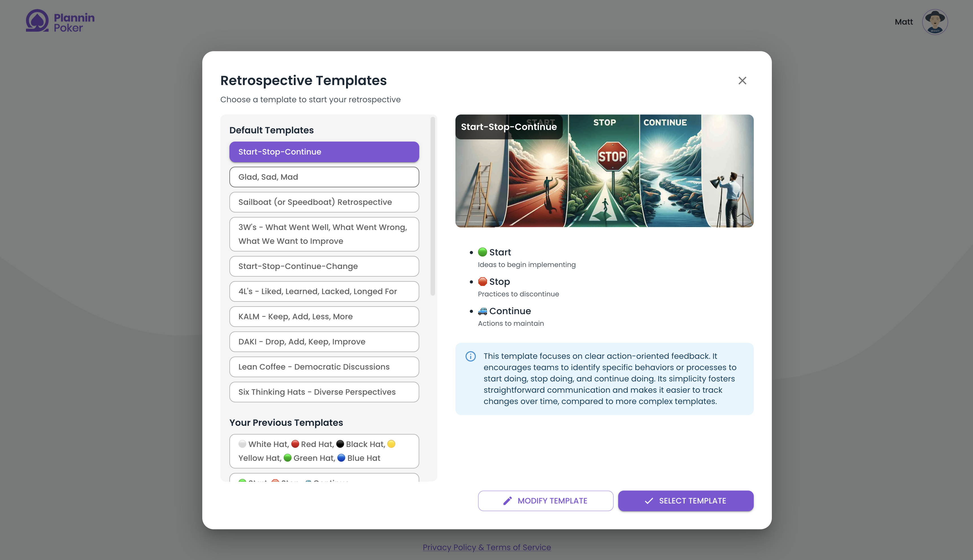Image resolution: width=973 pixels, height=560 pixels.
Task: Click the 'Default Templates' heading
Action: coord(272,130)
